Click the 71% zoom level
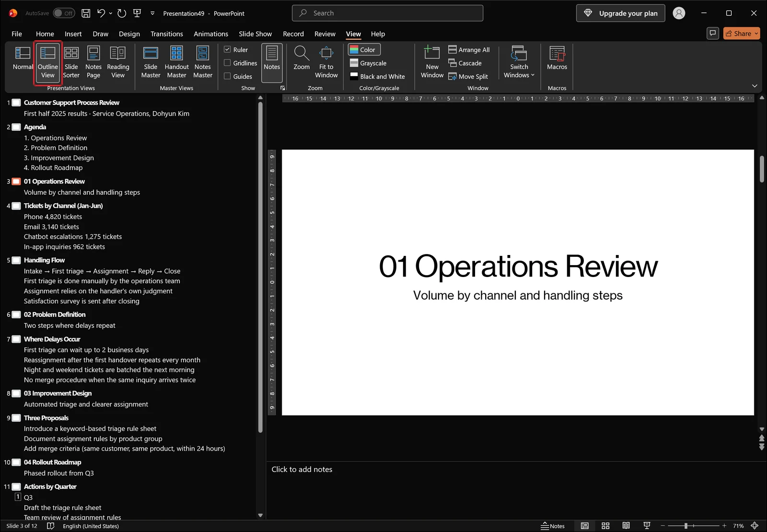 (x=738, y=526)
